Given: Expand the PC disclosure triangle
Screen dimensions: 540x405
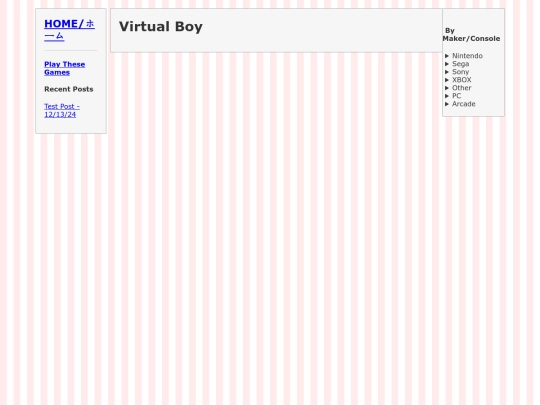Looking at the screenshot, I should click(447, 96).
